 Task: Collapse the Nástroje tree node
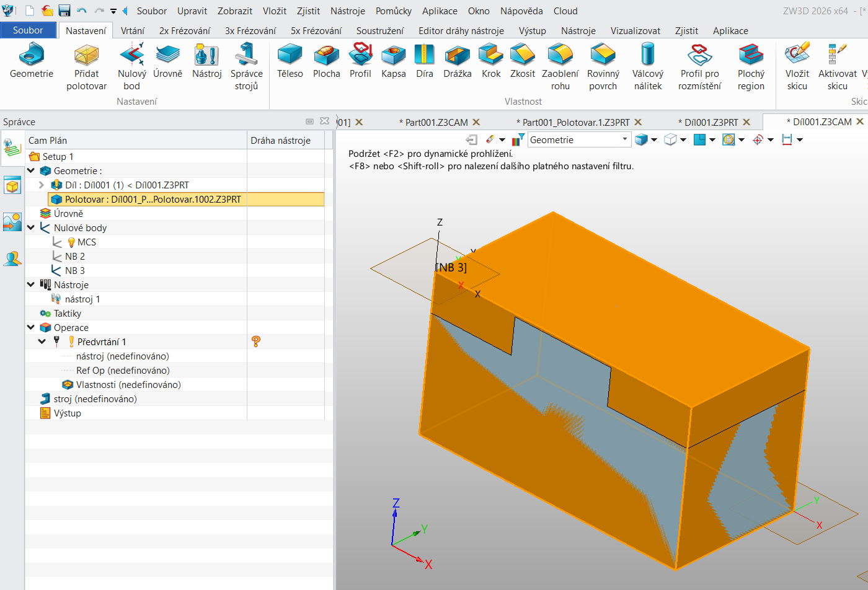pyautogui.click(x=31, y=284)
